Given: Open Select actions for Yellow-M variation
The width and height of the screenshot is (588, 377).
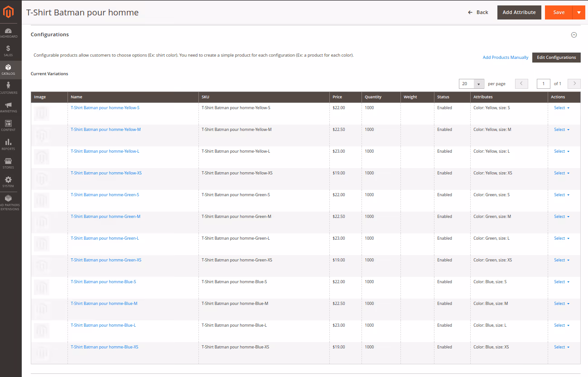Looking at the screenshot, I should 562,130.
